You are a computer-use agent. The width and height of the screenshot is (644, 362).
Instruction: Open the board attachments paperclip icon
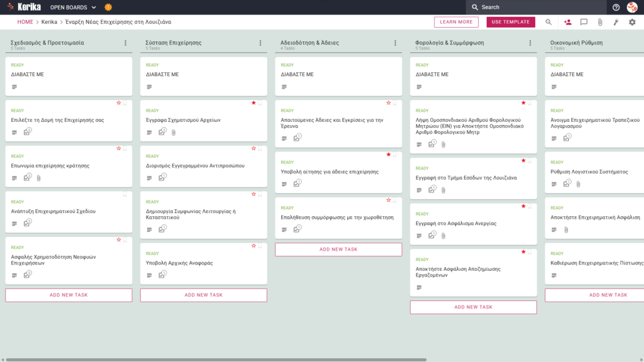pyautogui.click(x=600, y=22)
